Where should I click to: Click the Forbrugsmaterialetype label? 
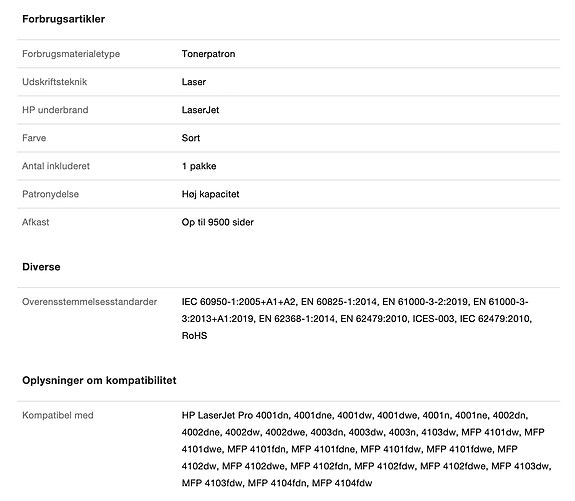pyautogui.click(x=71, y=54)
